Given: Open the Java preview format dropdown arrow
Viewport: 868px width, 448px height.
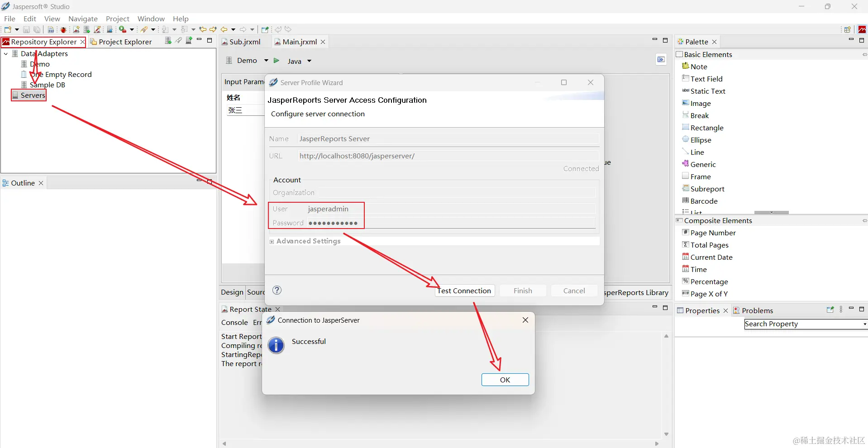Looking at the screenshot, I should [x=310, y=61].
